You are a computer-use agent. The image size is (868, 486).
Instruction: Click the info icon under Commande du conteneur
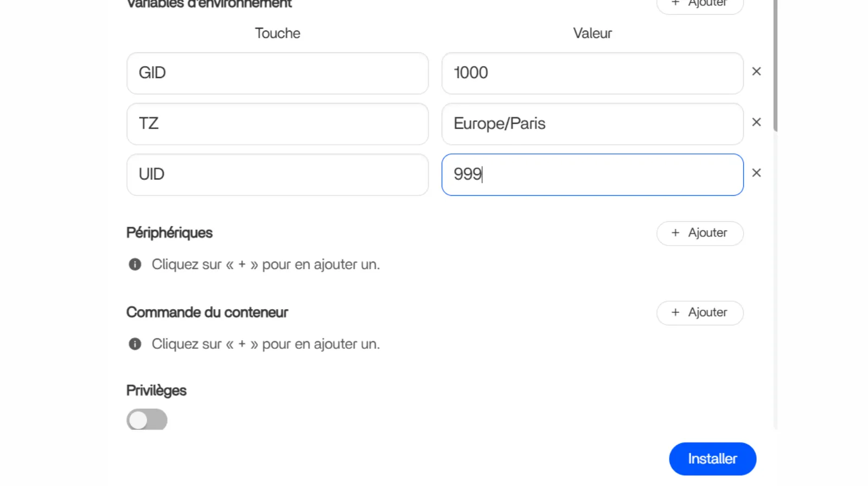point(135,343)
